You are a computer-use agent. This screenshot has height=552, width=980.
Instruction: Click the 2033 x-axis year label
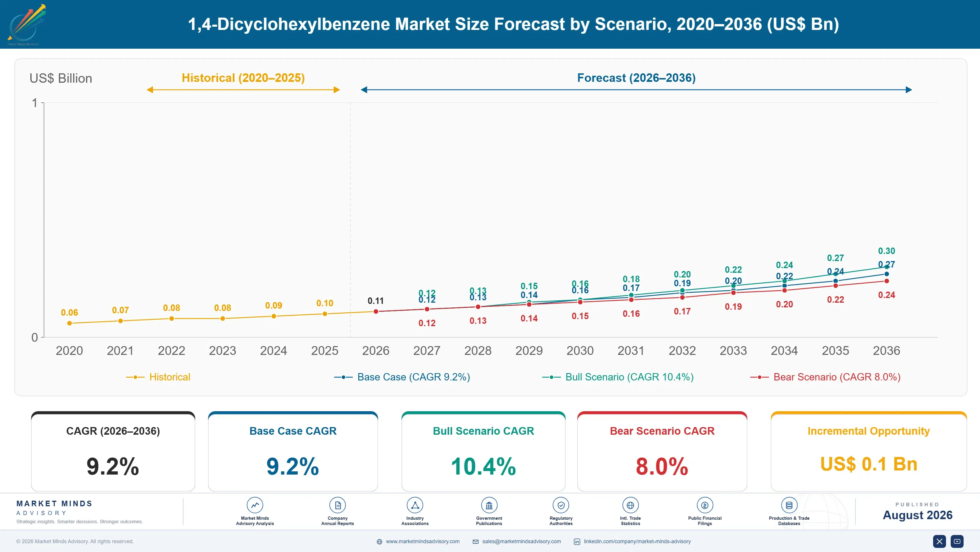[733, 350]
